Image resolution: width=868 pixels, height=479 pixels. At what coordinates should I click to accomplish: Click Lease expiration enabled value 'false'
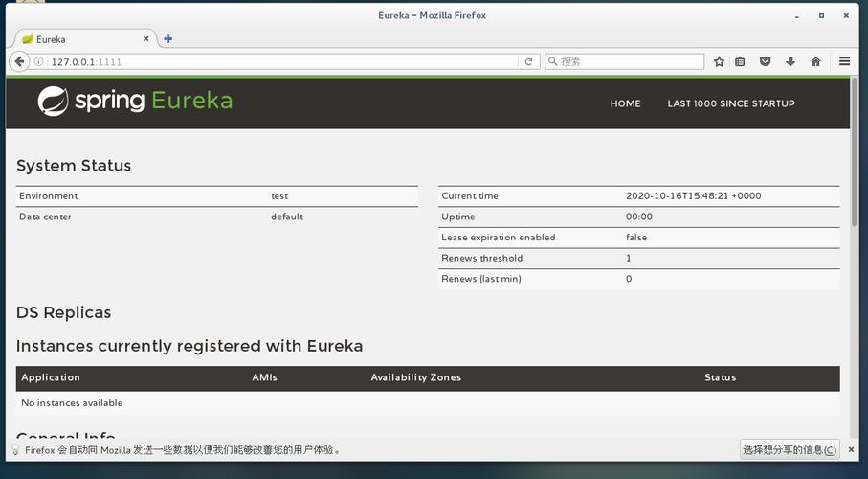pyautogui.click(x=636, y=238)
